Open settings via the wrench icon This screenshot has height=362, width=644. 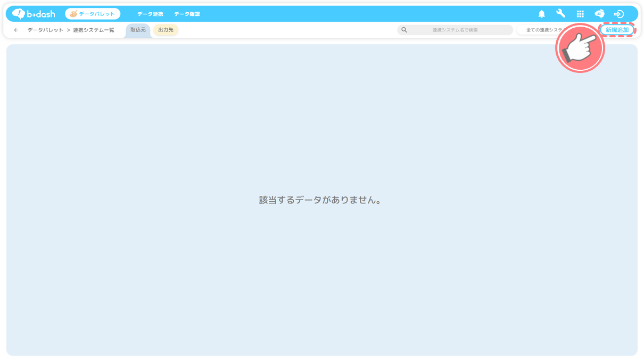(560, 14)
